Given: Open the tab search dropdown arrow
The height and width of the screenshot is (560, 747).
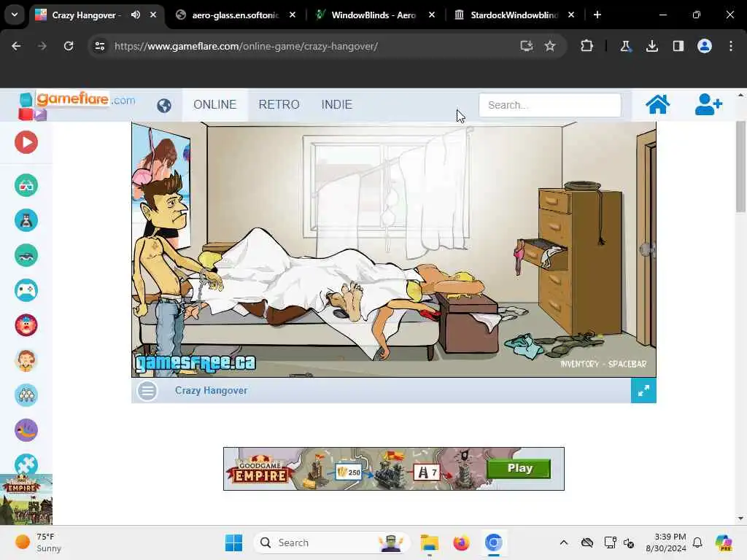Looking at the screenshot, I should coord(15,15).
